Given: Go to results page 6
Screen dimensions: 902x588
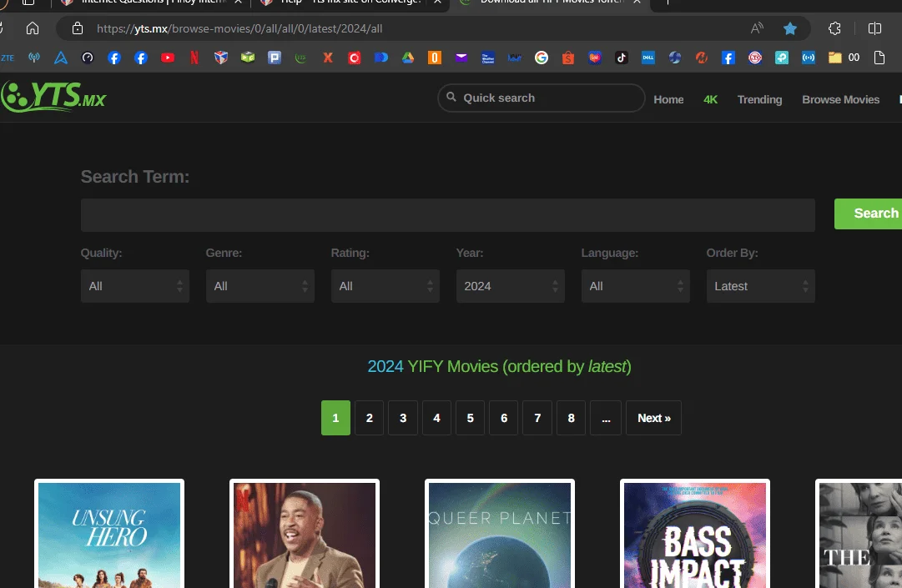Looking at the screenshot, I should pos(504,418).
